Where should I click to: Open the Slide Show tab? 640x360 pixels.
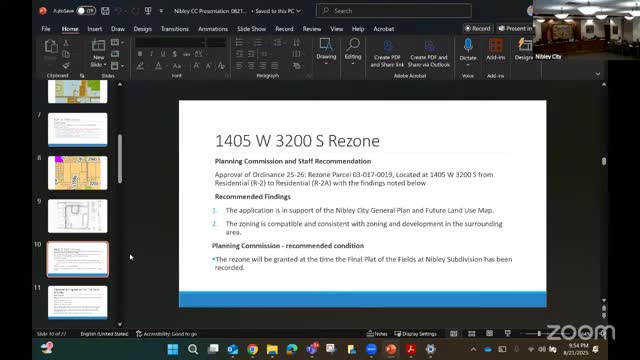point(251,29)
